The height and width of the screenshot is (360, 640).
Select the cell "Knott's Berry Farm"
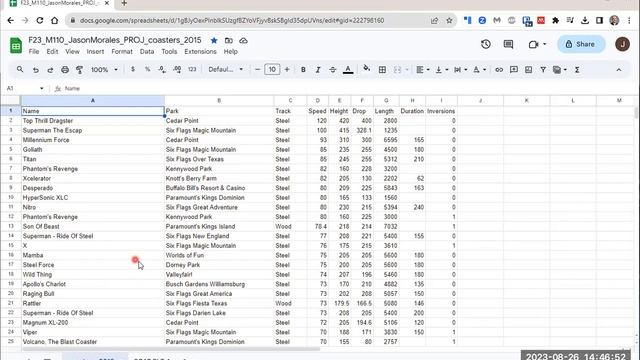[219, 178]
